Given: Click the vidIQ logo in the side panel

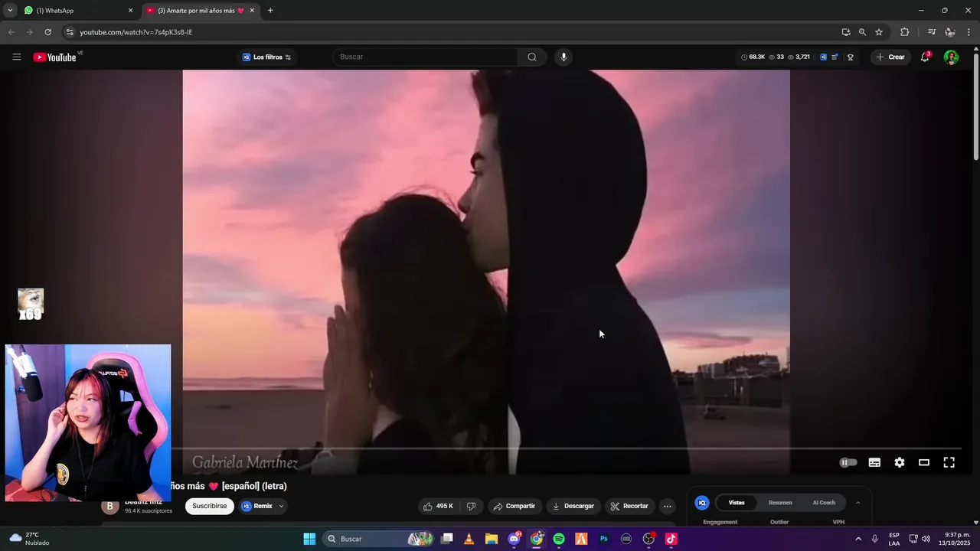Looking at the screenshot, I should click(x=701, y=503).
